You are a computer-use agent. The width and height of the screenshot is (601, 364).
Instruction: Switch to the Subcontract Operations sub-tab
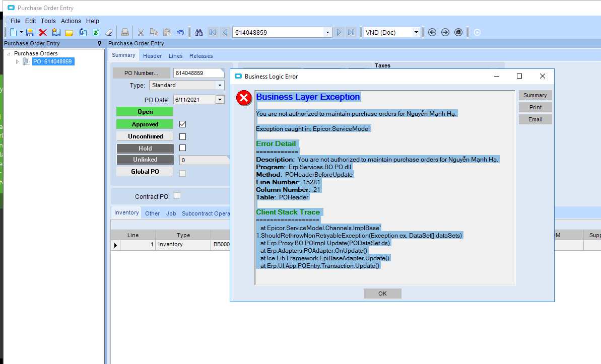coord(206,213)
